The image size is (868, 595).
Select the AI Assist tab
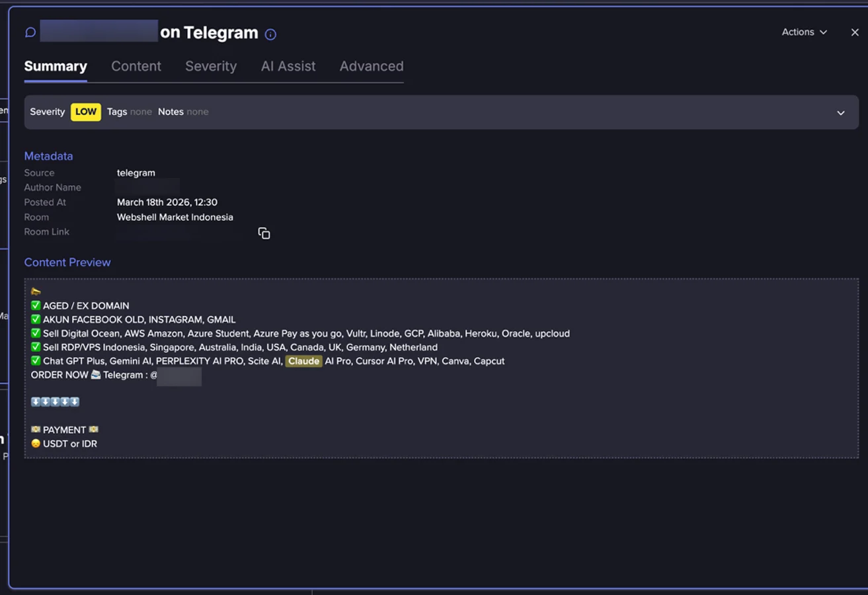[288, 66]
